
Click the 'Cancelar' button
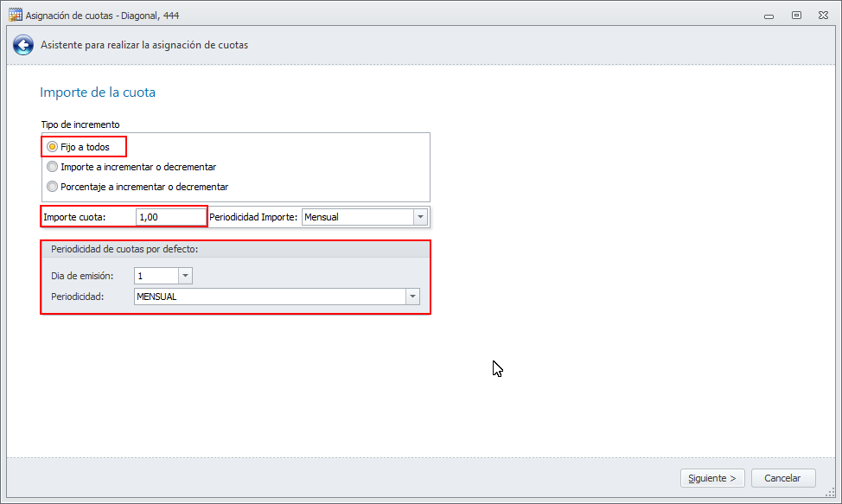[x=783, y=478]
